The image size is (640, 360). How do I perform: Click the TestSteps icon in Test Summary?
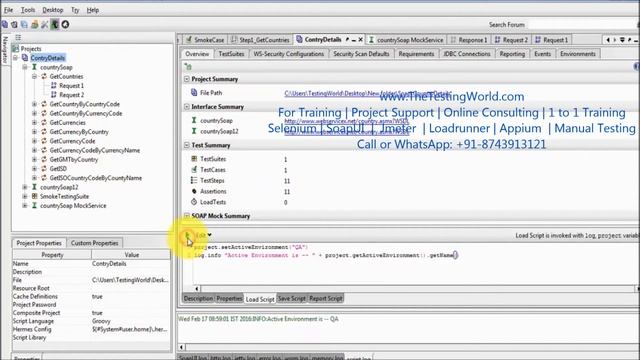pos(194,180)
